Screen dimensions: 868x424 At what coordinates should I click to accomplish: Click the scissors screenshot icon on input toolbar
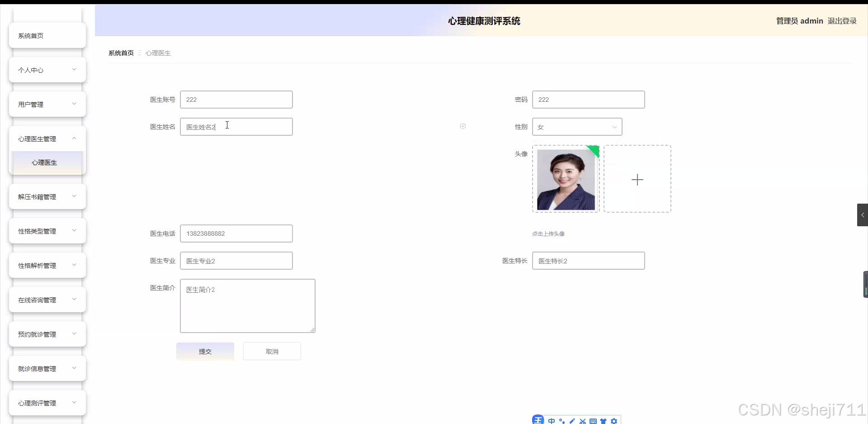pyautogui.click(x=583, y=421)
